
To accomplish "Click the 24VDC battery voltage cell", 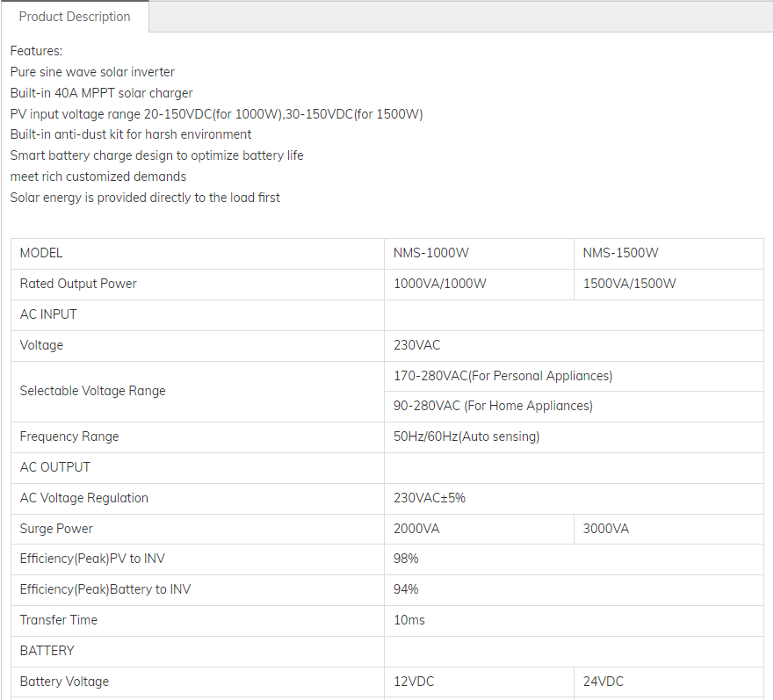I will (604, 682).
